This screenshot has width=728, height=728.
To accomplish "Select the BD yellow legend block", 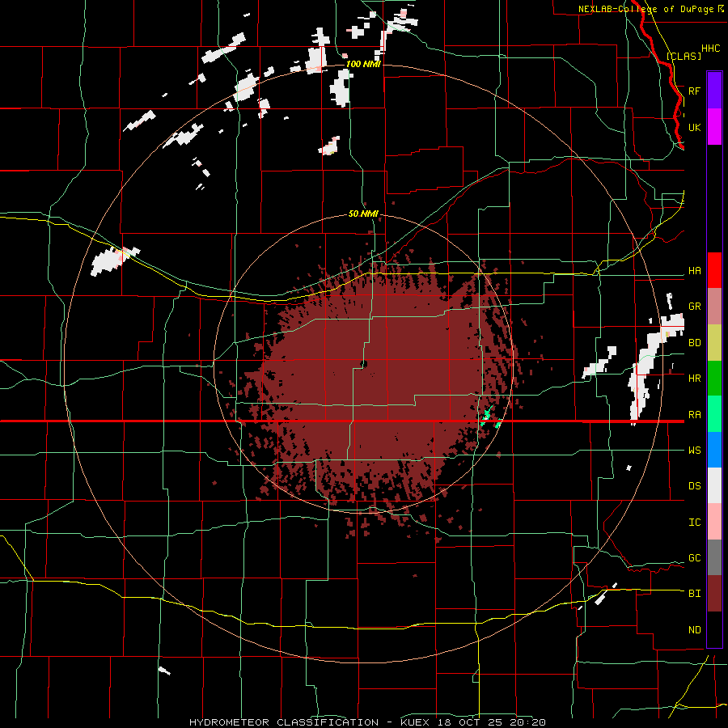I will pos(714,342).
